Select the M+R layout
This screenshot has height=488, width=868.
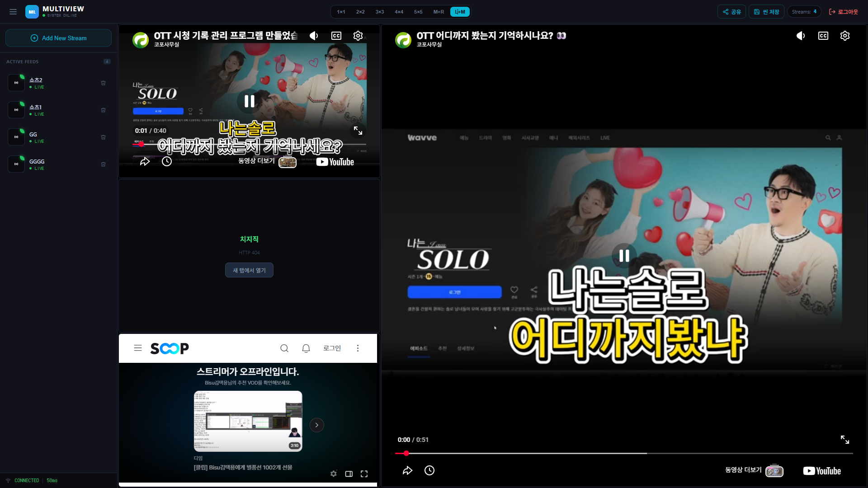point(439,12)
